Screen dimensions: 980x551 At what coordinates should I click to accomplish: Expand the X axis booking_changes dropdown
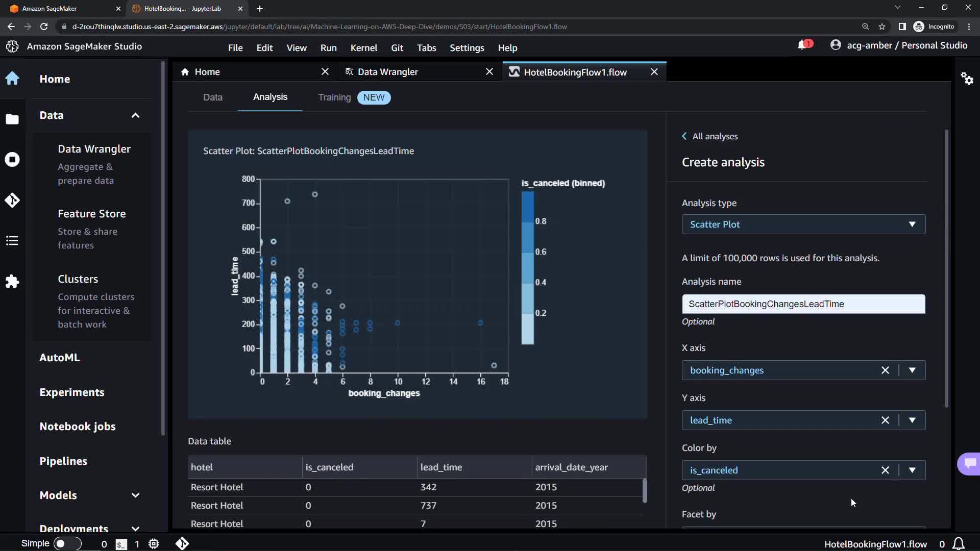coord(912,370)
